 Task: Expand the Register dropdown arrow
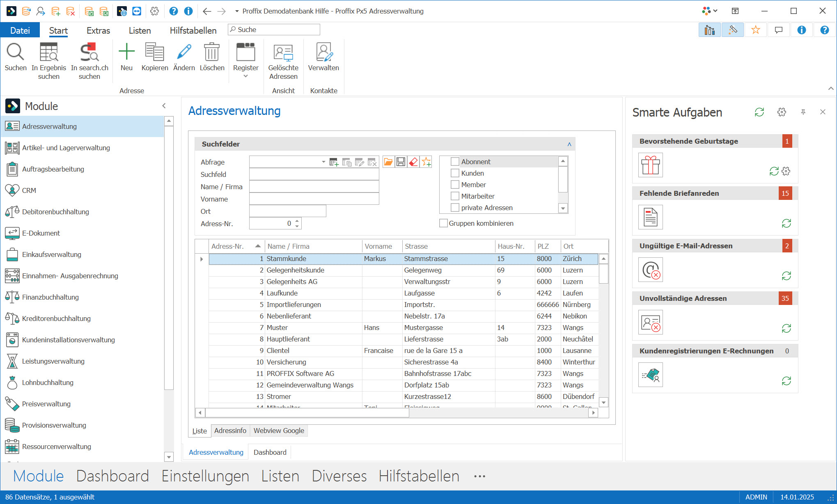[245, 76]
